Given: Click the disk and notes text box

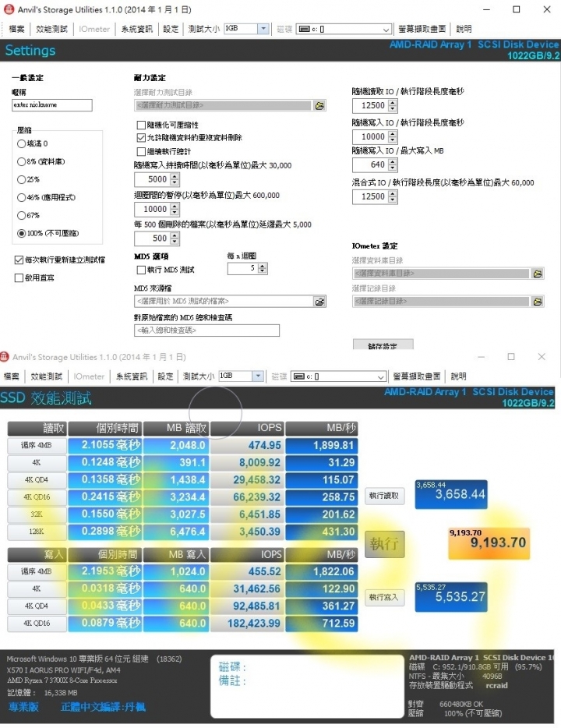Looking at the screenshot, I should (307, 686).
